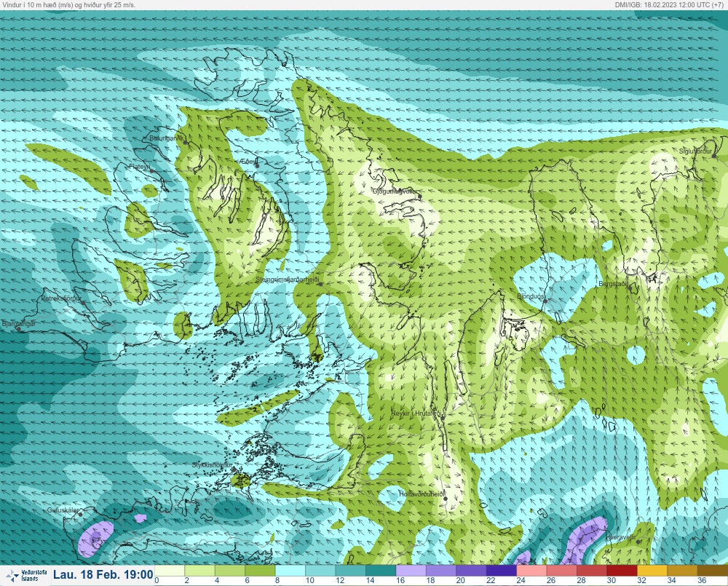Select the Stykkishólmur station label
This screenshot has height=586, width=728.
(213, 465)
